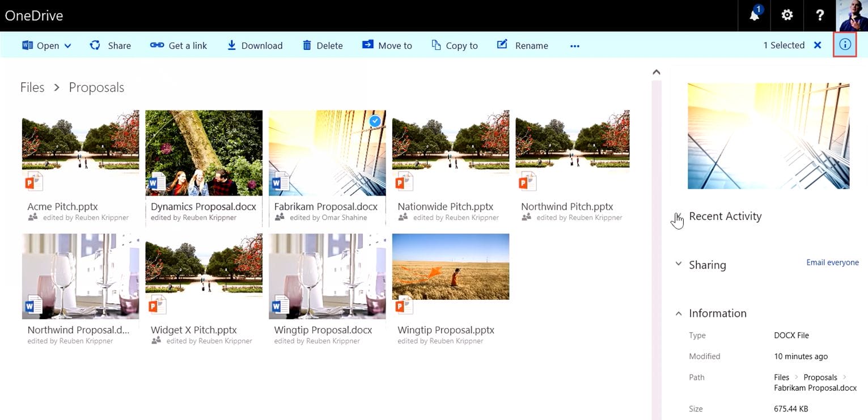Select the Move to icon
868x420 pixels.
tap(369, 45)
